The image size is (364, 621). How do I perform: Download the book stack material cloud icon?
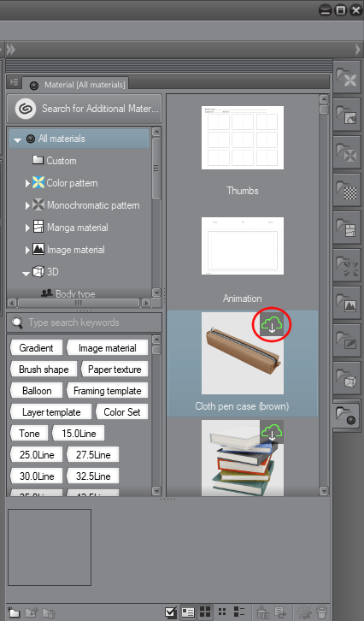272,432
